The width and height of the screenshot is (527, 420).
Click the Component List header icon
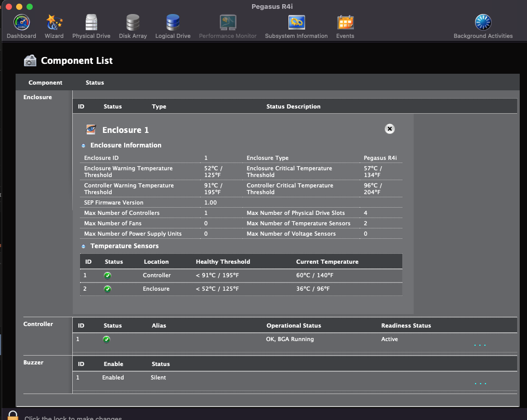[x=30, y=61]
